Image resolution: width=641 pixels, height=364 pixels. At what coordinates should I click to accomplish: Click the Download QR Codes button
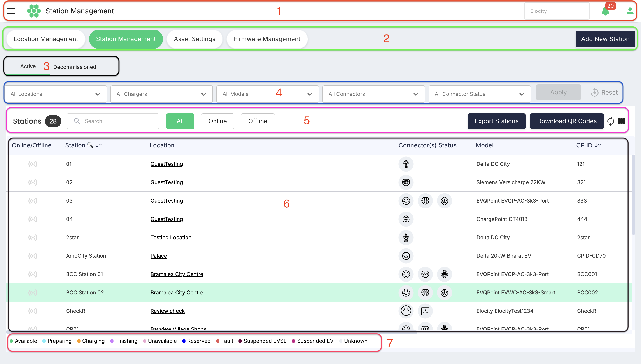pyautogui.click(x=567, y=121)
